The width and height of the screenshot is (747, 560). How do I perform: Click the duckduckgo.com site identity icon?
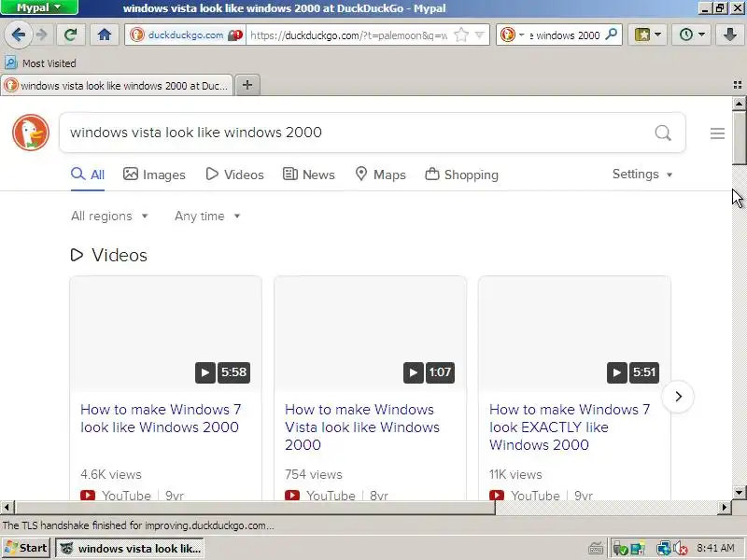click(137, 35)
